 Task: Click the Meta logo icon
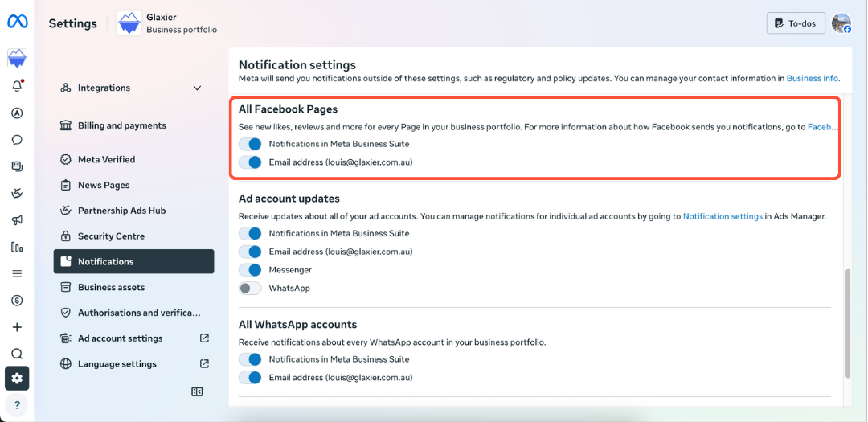click(17, 23)
